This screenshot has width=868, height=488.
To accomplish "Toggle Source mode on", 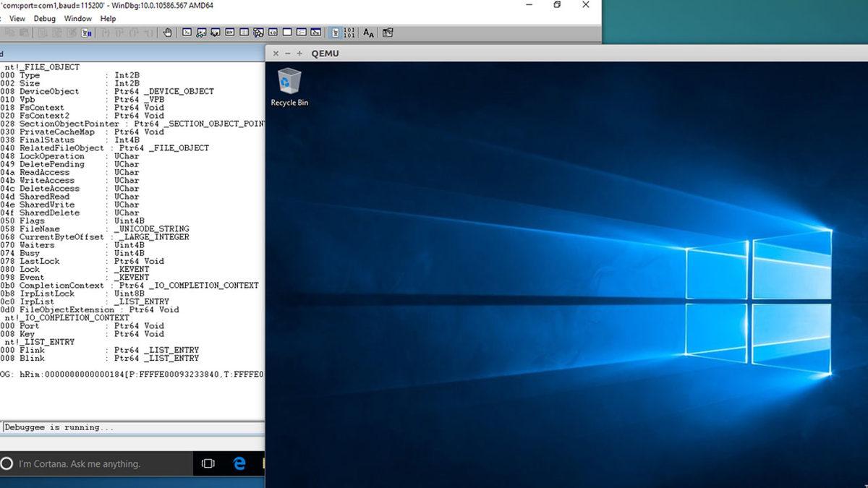I will (336, 33).
